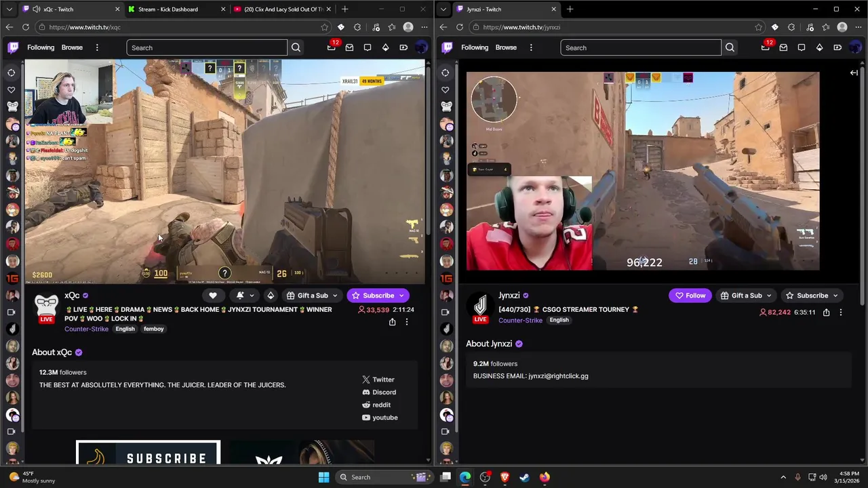Bookmark the Jynxzi page with the star icon
868x488 pixels.
(758, 27)
